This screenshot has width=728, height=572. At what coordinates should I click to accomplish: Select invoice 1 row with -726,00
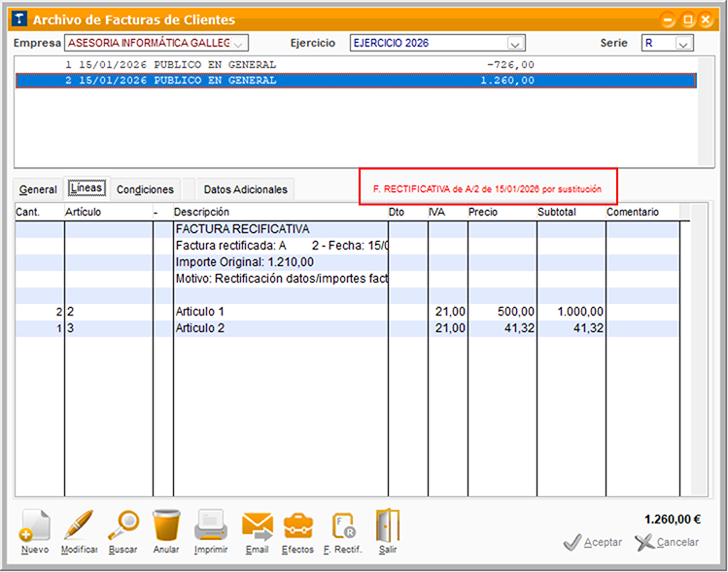click(356, 64)
